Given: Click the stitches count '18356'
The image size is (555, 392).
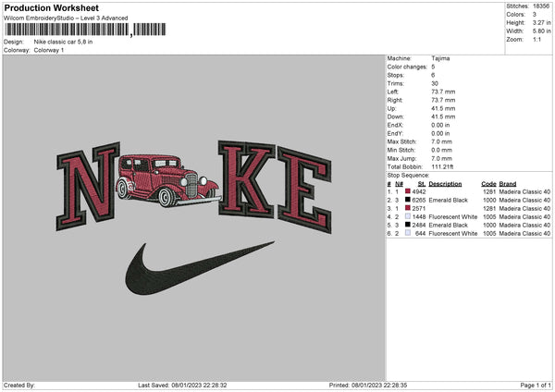Looking at the screenshot, I should (x=541, y=6).
